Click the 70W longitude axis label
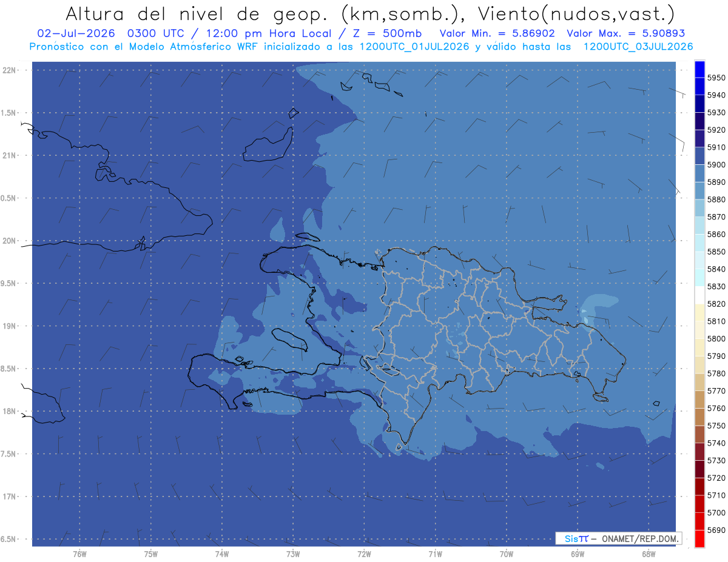The image size is (728, 562). click(507, 554)
